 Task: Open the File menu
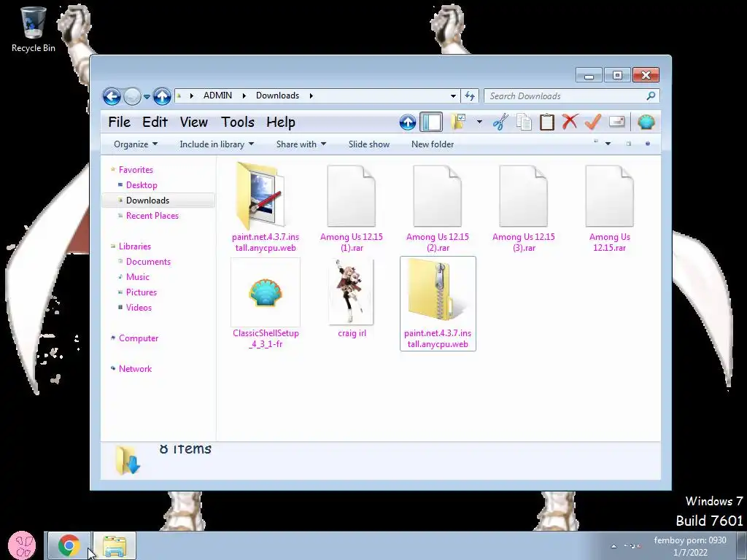click(119, 122)
